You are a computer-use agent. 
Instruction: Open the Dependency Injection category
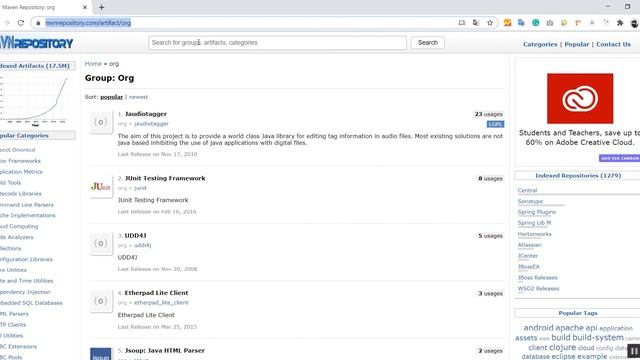[25, 292]
